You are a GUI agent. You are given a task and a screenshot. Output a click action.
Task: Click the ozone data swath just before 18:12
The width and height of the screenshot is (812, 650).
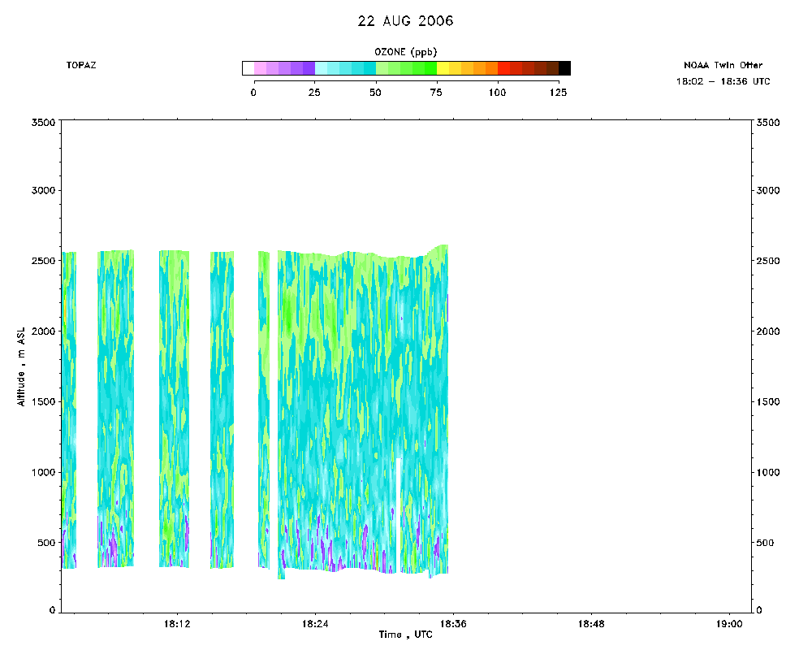pos(174,409)
